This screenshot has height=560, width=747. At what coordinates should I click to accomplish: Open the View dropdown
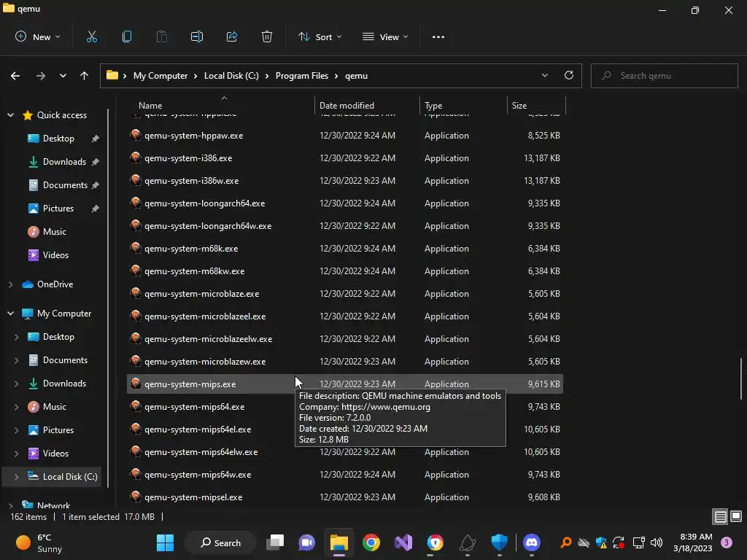coord(385,36)
